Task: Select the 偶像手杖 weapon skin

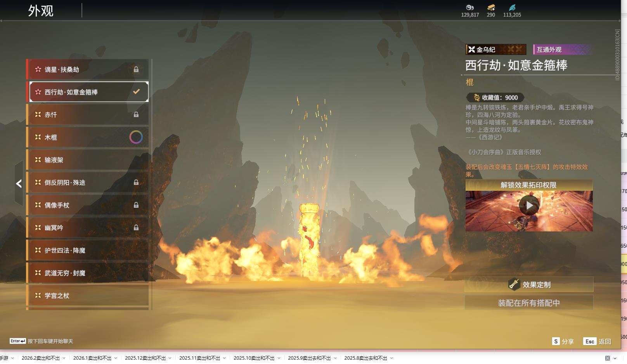Action: pyautogui.click(x=88, y=205)
